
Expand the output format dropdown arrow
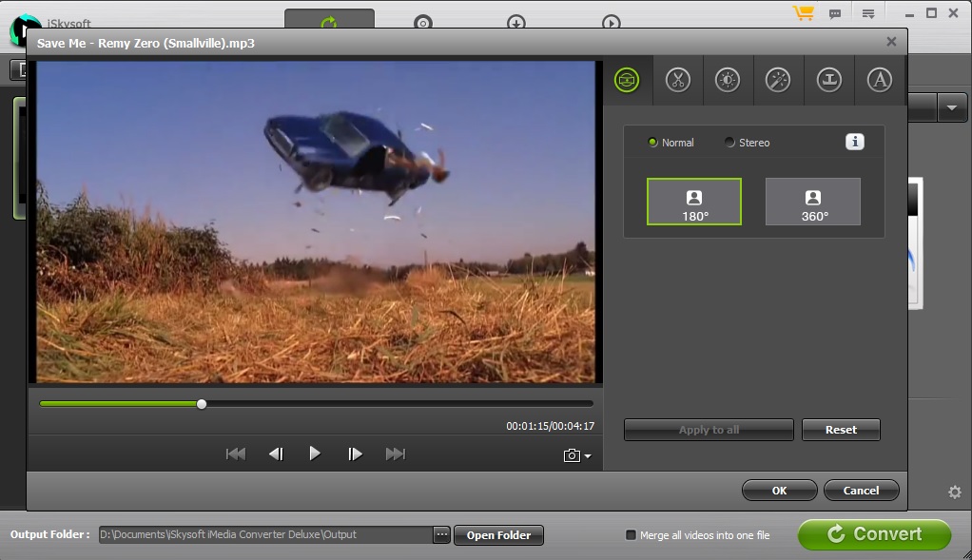(952, 107)
